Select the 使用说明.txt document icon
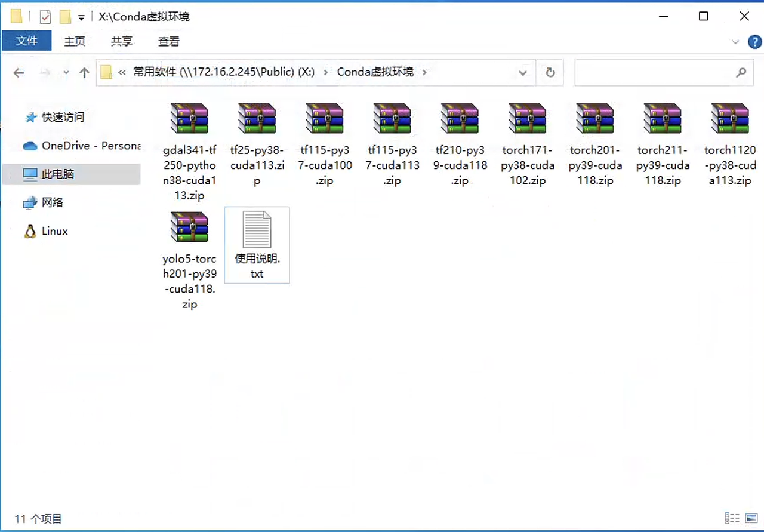This screenshot has height=532, width=764. pyautogui.click(x=257, y=229)
